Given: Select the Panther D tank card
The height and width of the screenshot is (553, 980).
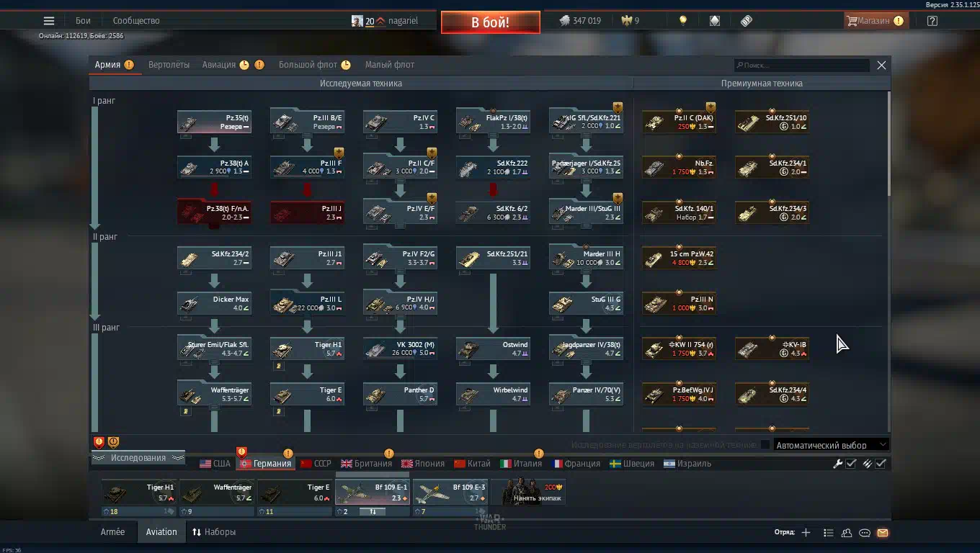Looking at the screenshot, I should [x=400, y=394].
